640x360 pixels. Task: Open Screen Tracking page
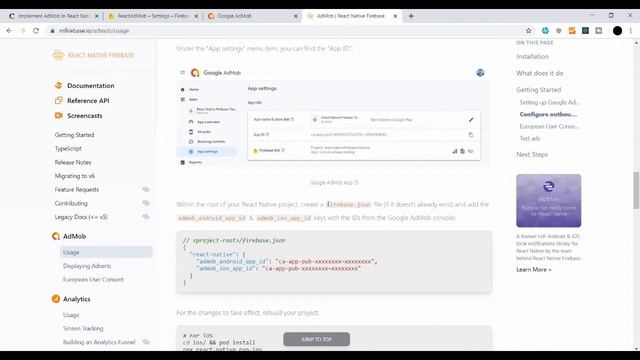83,329
